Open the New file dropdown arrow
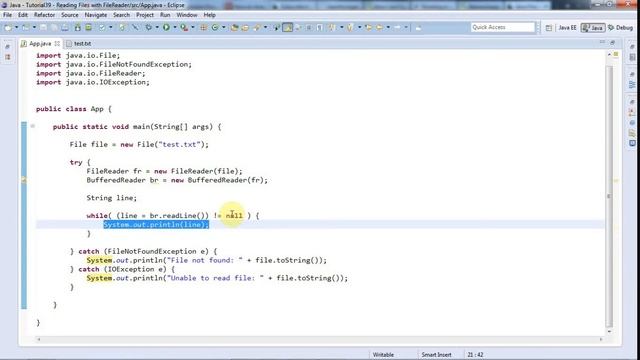The width and height of the screenshot is (640, 360). (x=16, y=27)
